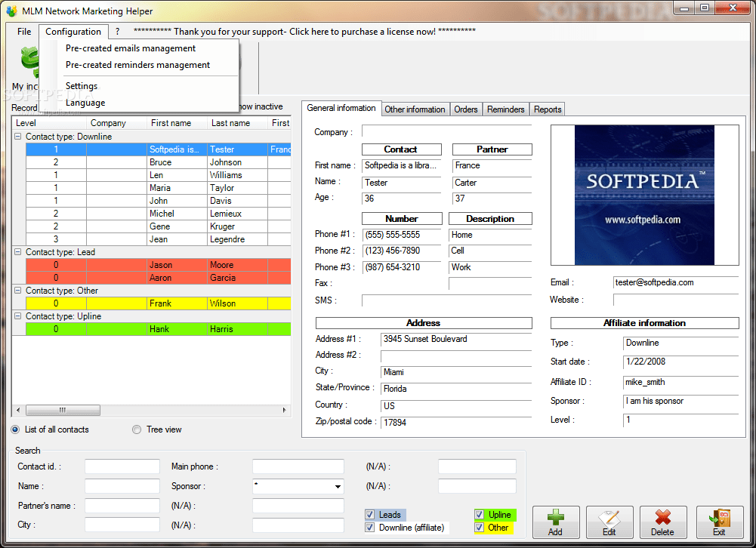Open the Sponsor search dropdown
This screenshot has width=756, height=548.
(339, 486)
